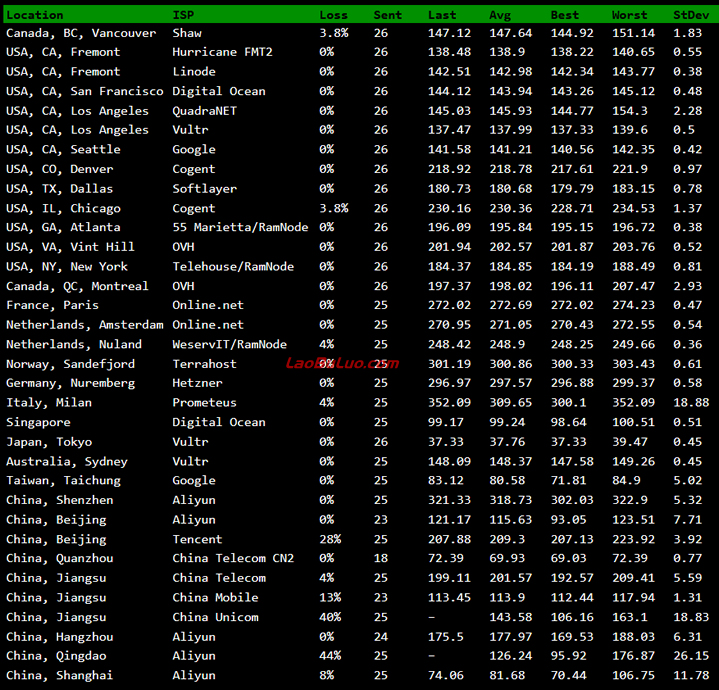719x690 pixels.
Task: Click the Sent column header
Action: click(387, 15)
